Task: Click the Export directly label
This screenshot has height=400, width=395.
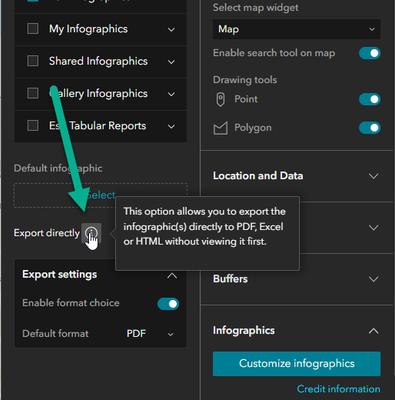Action: coord(47,233)
